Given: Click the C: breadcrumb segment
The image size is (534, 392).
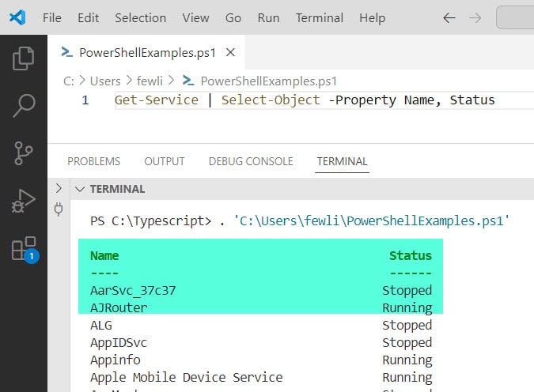Looking at the screenshot, I should click(x=69, y=81).
